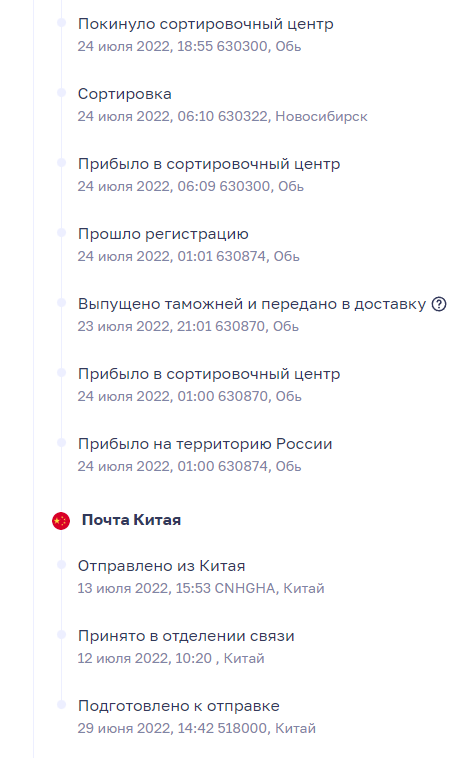Select the Почта Китая section heading
The width and height of the screenshot is (472, 758).
point(132,520)
